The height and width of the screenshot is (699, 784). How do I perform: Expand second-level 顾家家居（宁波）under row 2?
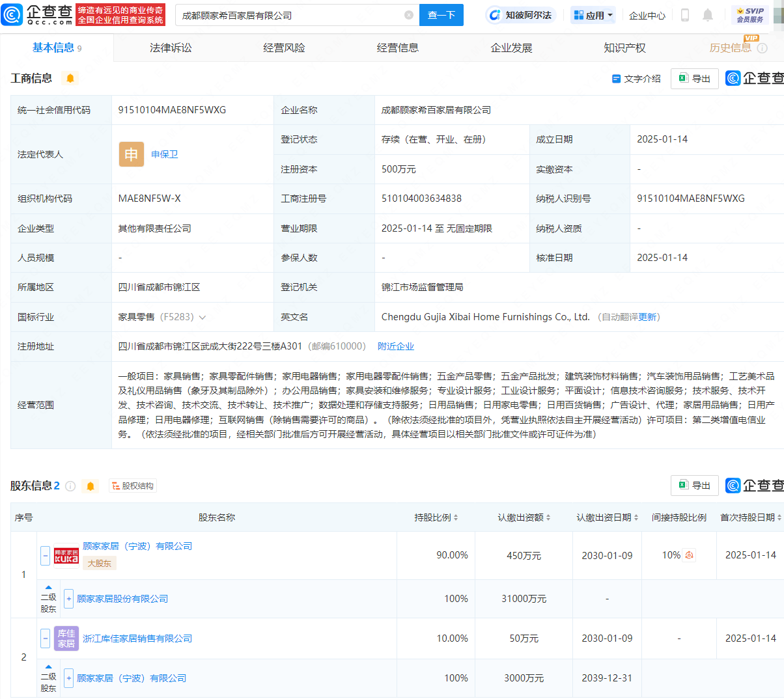pyautogui.click(x=69, y=678)
